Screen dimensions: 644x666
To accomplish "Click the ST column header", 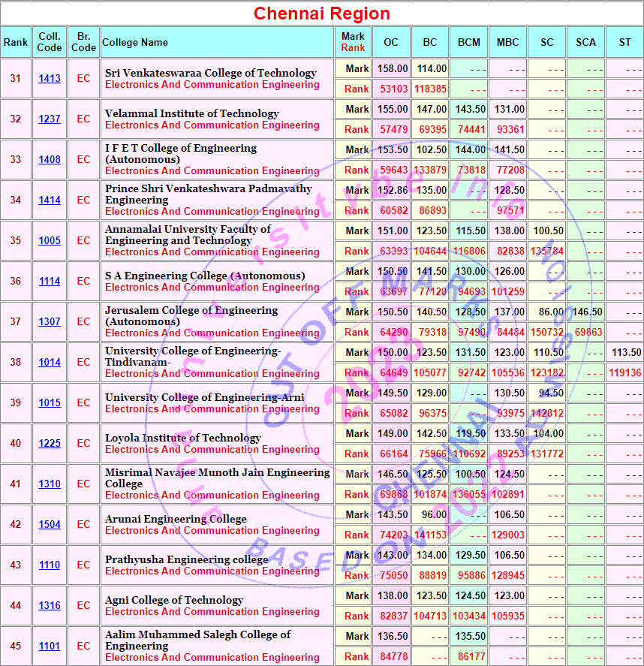I will pyautogui.click(x=624, y=43).
